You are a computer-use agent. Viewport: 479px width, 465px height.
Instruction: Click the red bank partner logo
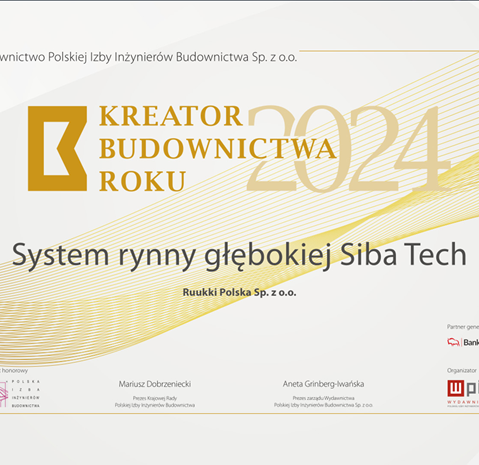coord(463,342)
